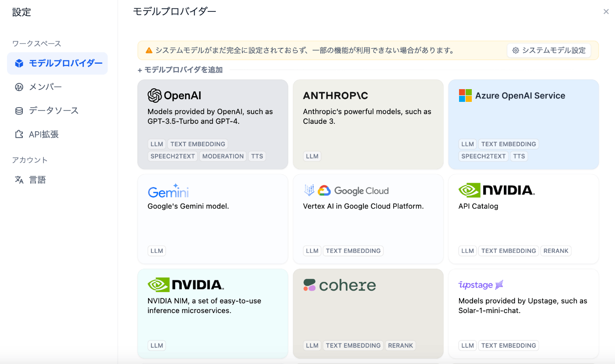Select the OpenAI provider card
615x364 pixels.
[213, 124]
